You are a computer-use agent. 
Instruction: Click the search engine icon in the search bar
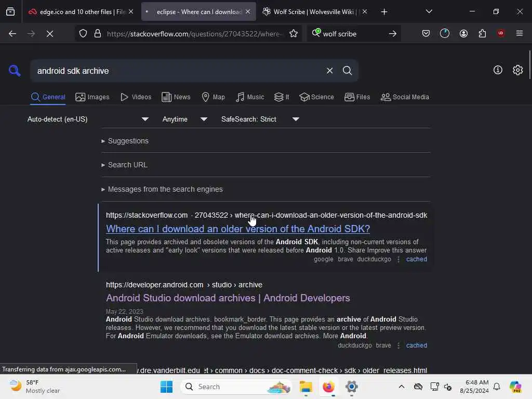coord(316,33)
